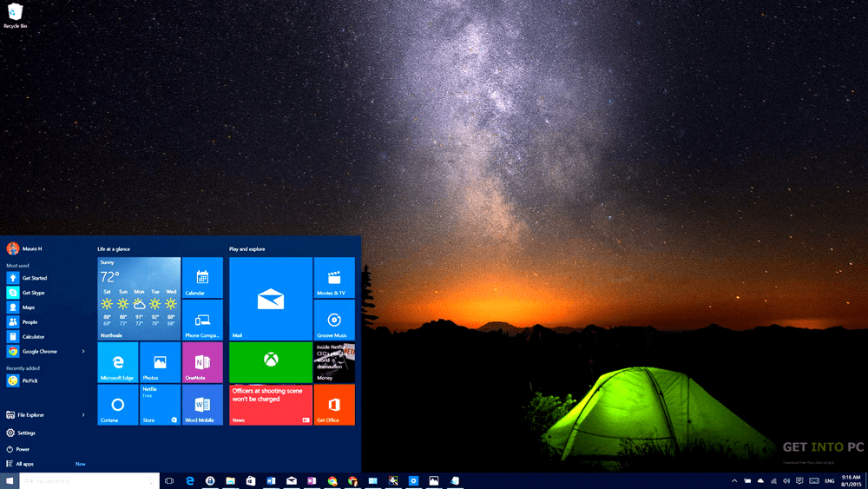This screenshot has width=868, height=489.
Task: Open the Word Mobile tile
Action: (202, 405)
